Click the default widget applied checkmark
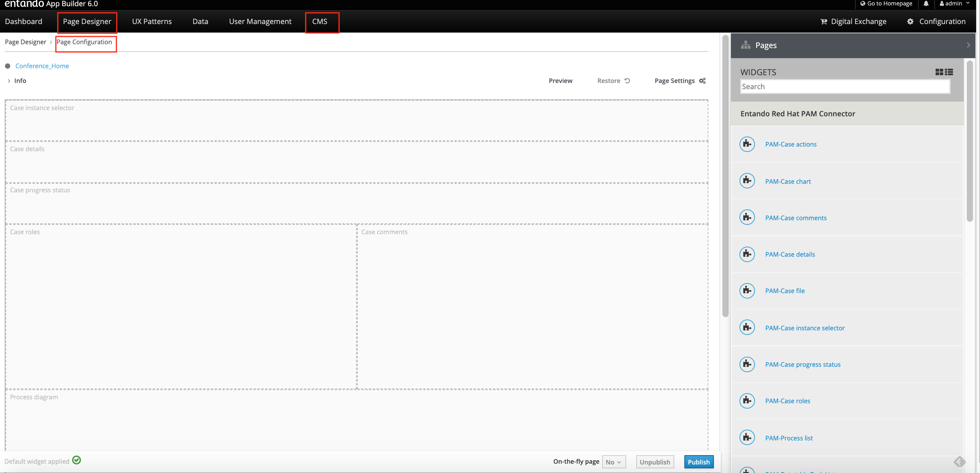Screen dimensions: 980x473 pos(76,460)
